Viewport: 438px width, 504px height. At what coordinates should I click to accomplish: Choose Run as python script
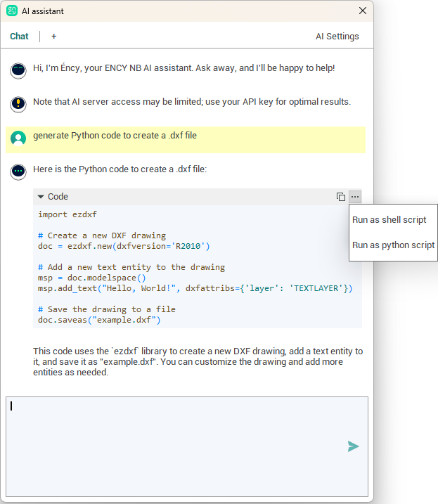click(393, 245)
